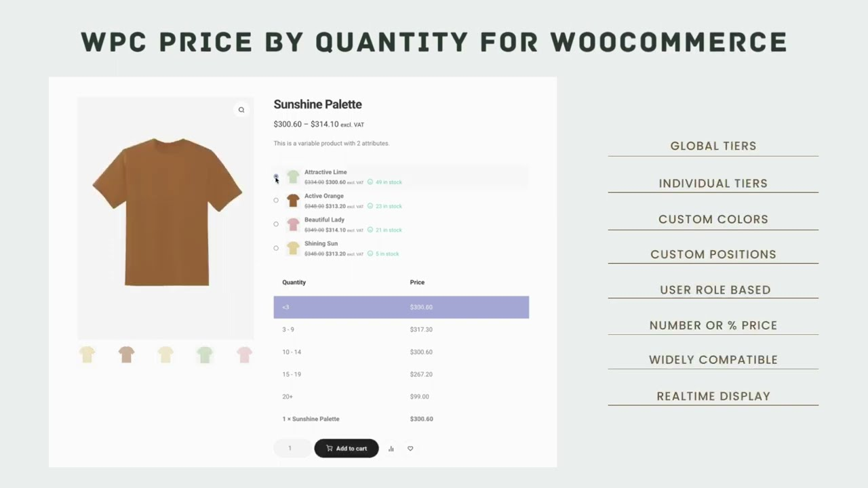Screen dimensions: 868x488
Task: Select the Shining Sun radio button
Action: 276,248
